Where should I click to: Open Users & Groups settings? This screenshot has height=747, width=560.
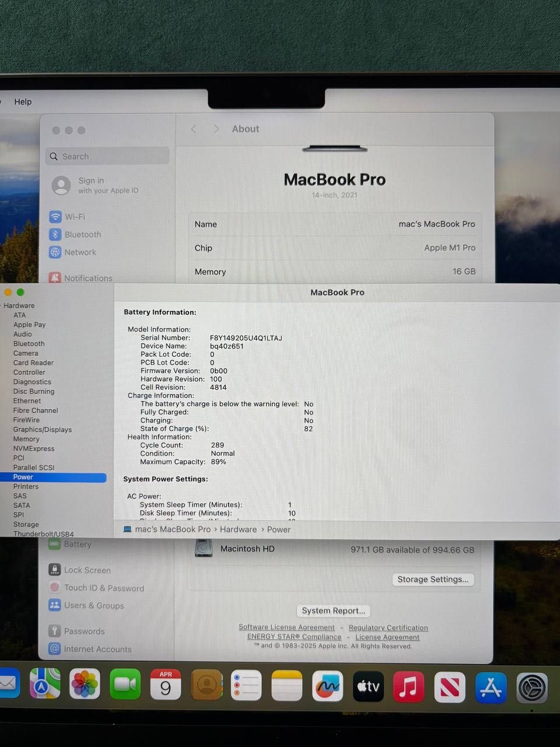(x=86, y=605)
